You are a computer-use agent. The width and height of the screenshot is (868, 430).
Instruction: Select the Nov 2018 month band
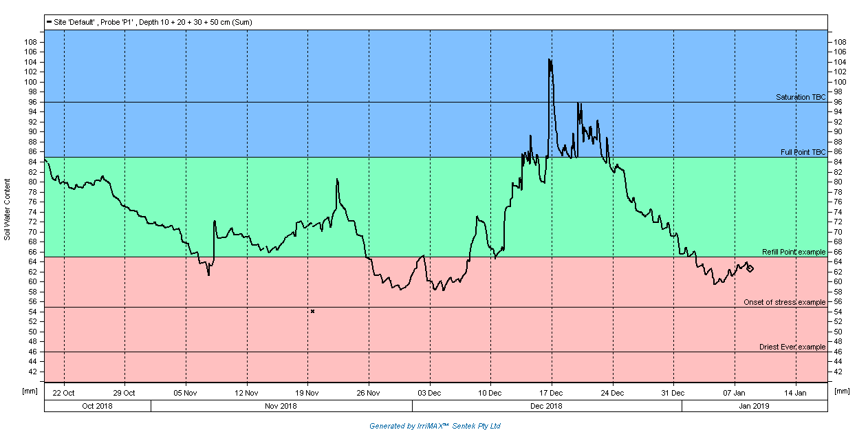(281, 406)
